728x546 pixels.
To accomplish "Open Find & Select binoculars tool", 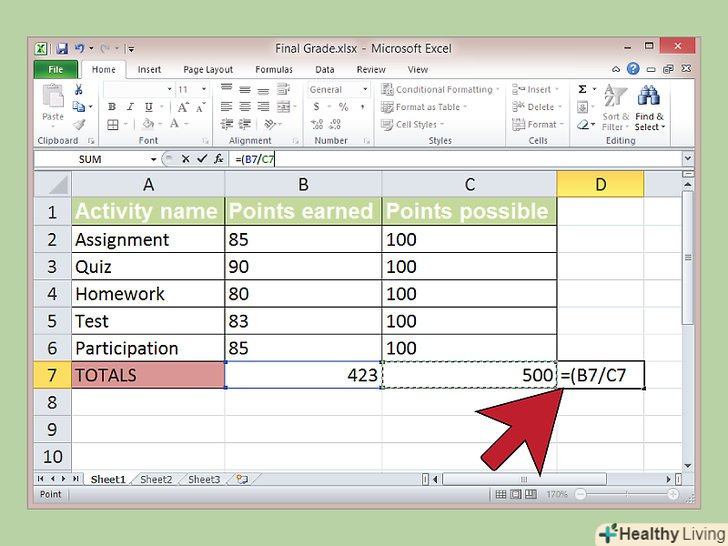I will [x=648, y=103].
